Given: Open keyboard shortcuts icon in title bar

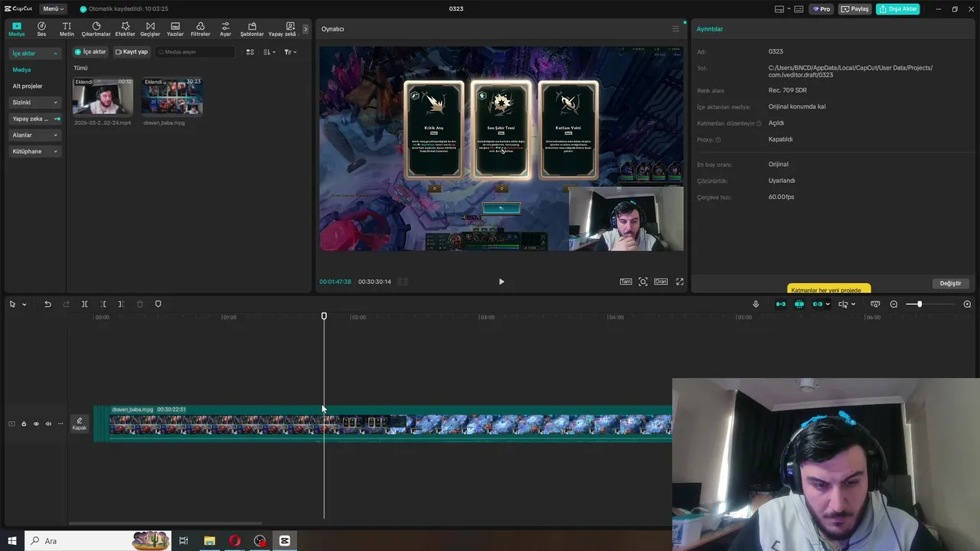Looking at the screenshot, I should coord(799,9).
